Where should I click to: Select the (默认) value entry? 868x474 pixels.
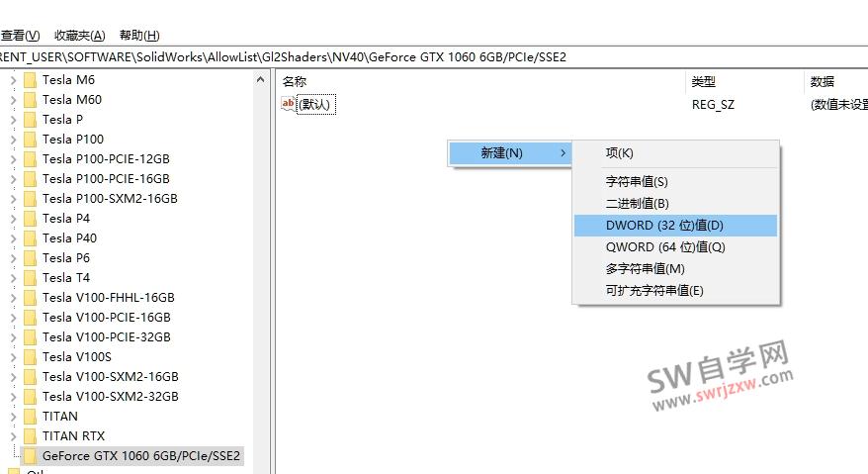[316, 104]
